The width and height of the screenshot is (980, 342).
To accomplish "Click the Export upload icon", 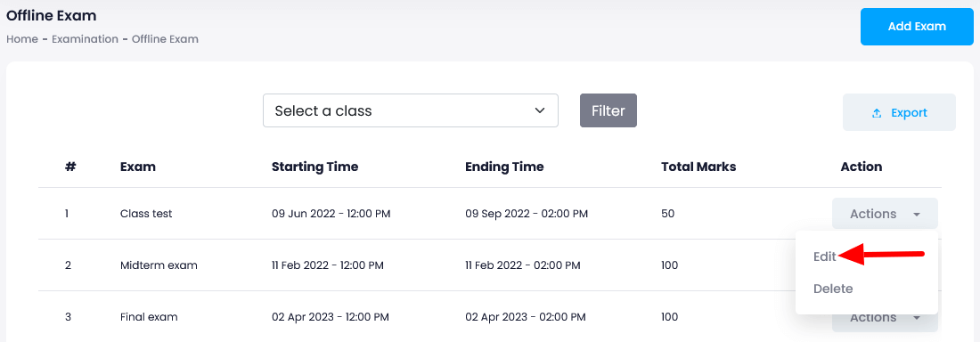I will point(877,113).
